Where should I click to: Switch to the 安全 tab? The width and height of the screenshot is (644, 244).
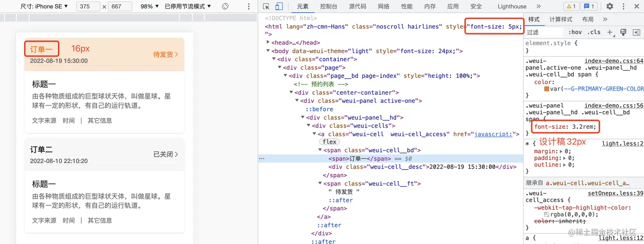[476, 6]
